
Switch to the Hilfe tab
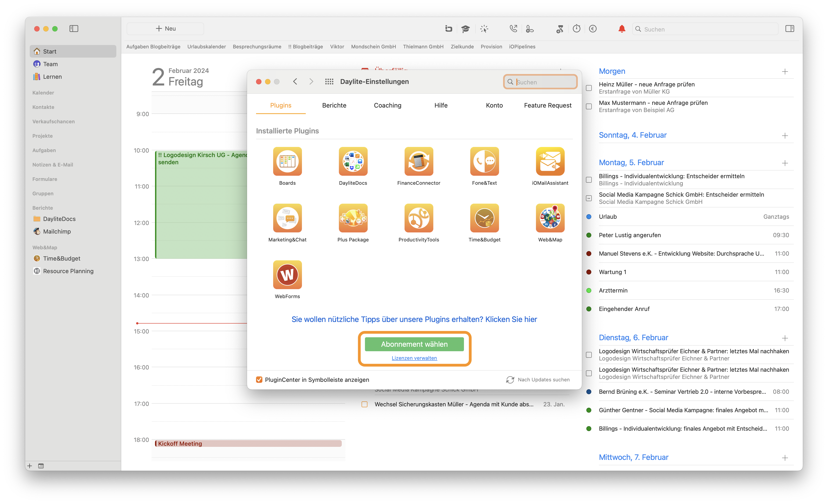(x=441, y=106)
